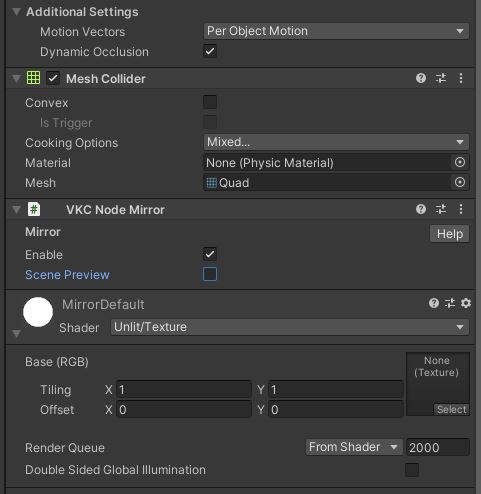Open Mesh Collider preset sliders icon
This screenshot has height=494, width=481.
pos(441,78)
